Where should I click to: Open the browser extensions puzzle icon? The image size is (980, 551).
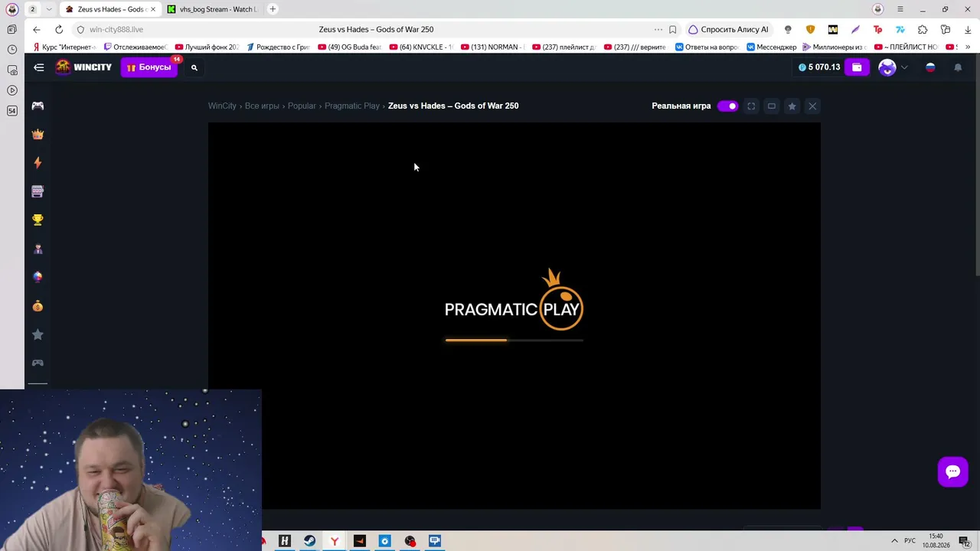(x=923, y=29)
